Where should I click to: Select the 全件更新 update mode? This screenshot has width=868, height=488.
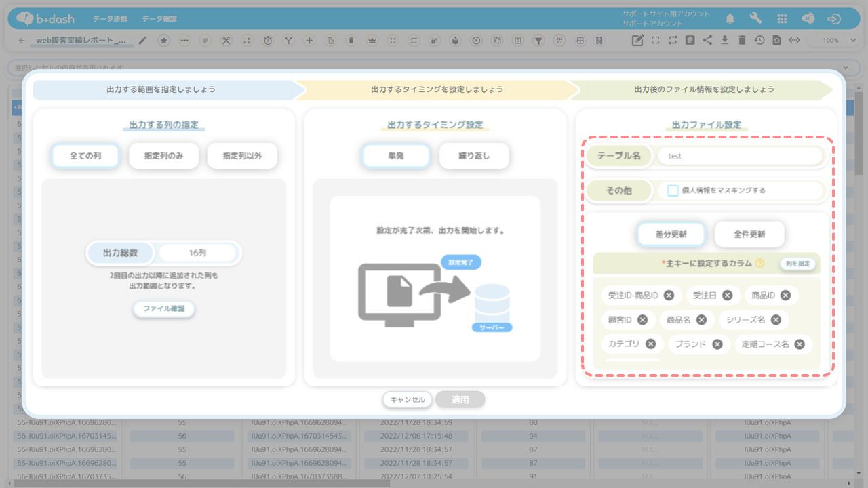pyautogui.click(x=749, y=234)
